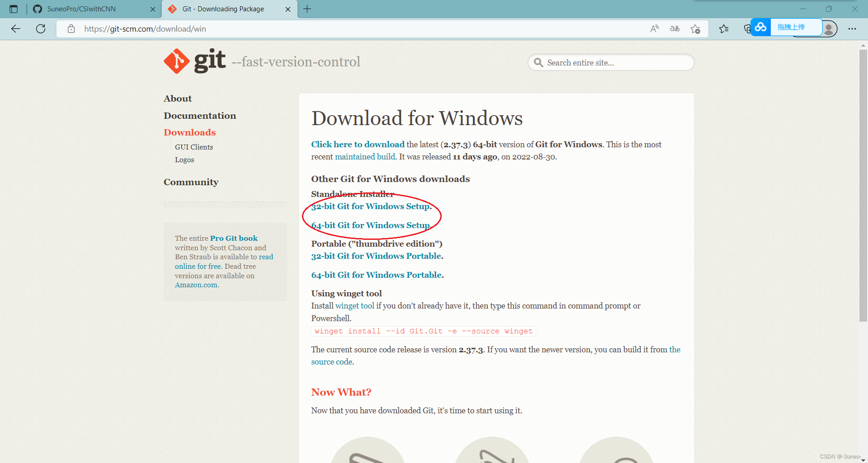This screenshot has width=868, height=463.
Task: Click the scrollbar down arrow
Action: 863,459
